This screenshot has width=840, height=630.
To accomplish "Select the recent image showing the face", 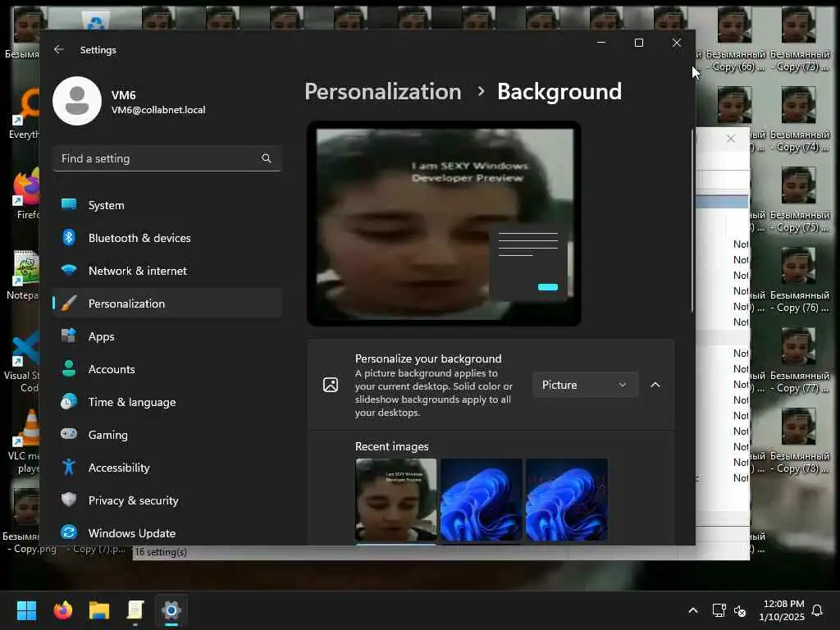I will [x=396, y=500].
